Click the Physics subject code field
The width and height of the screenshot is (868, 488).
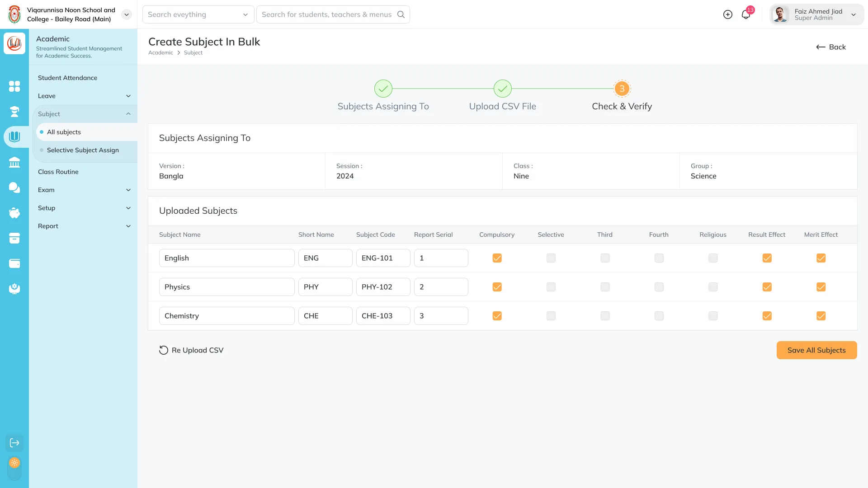[x=383, y=287]
